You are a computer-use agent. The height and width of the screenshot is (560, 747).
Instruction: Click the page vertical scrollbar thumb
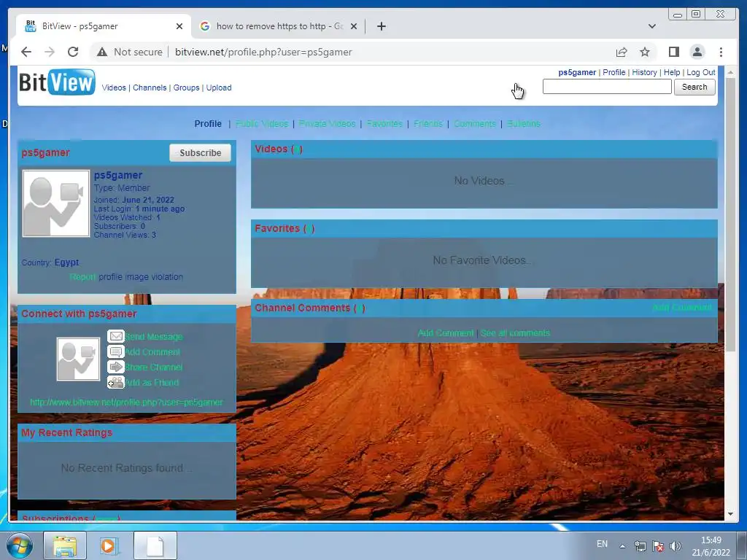[x=730, y=216]
